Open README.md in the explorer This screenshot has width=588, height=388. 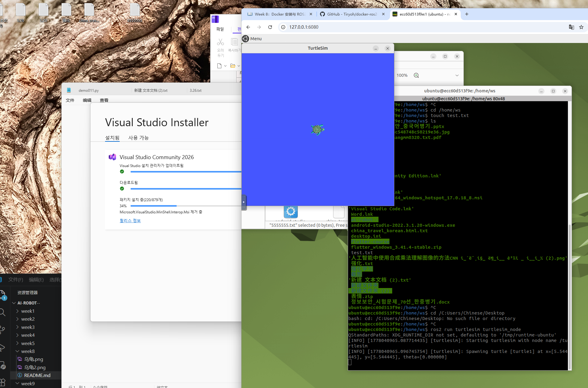pyautogui.click(x=37, y=376)
